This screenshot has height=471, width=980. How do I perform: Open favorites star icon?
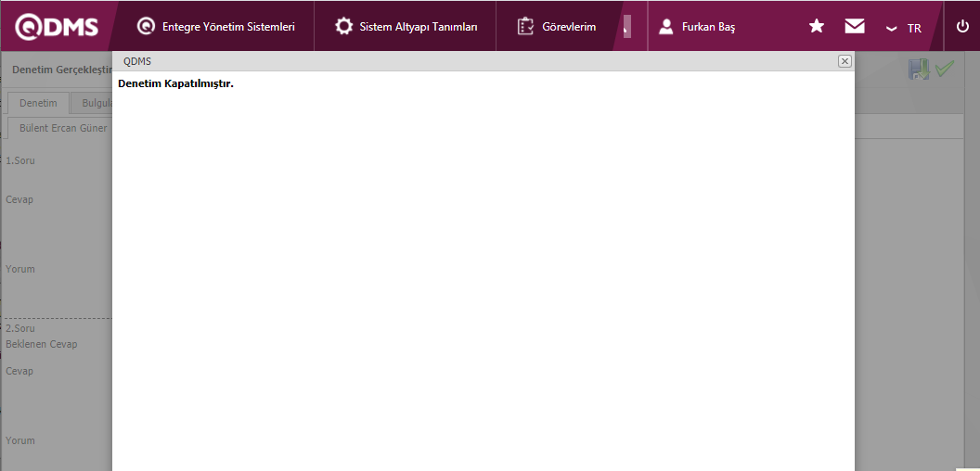(x=817, y=26)
